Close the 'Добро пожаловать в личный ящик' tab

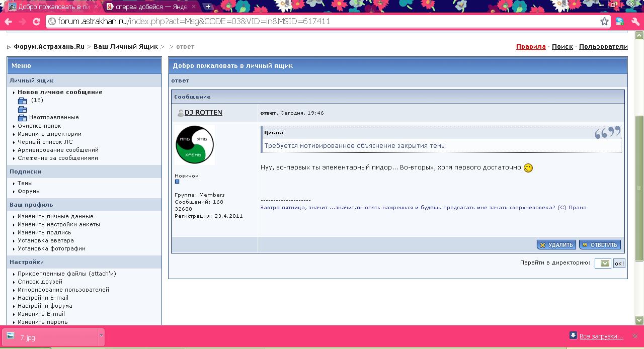point(96,7)
